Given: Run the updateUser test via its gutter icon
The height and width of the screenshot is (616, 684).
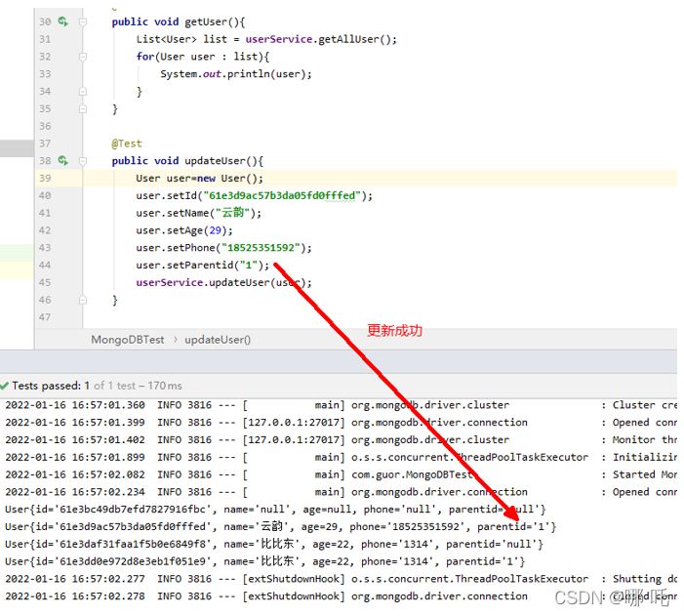Looking at the screenshot, I should [63, 161].
